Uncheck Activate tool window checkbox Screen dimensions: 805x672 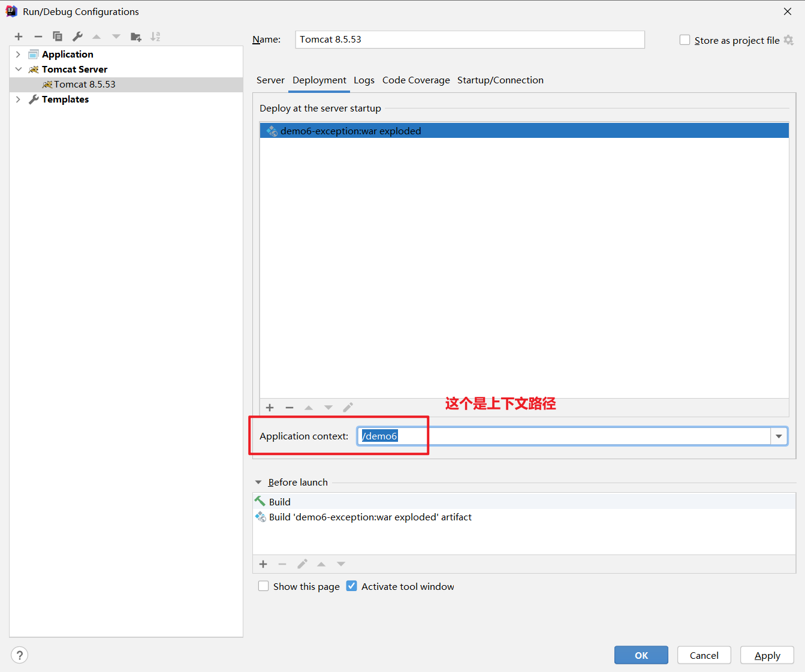coord(352,586)
